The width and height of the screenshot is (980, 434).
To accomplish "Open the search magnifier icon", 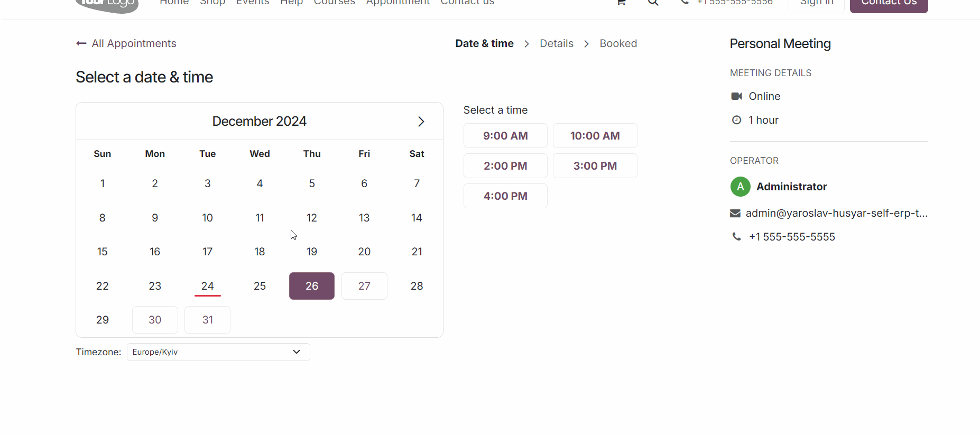I will coord(653,2).
